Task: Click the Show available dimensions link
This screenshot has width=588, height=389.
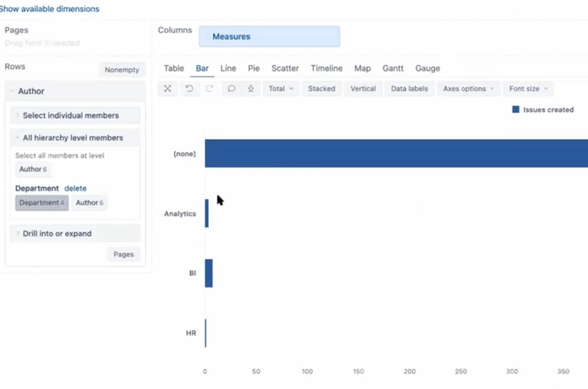Action: [49, 9]
